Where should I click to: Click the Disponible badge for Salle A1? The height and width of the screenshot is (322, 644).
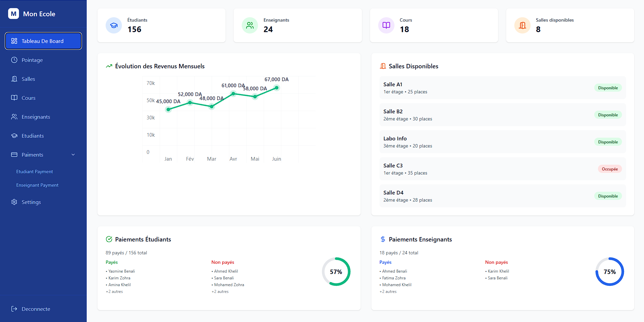(608, 88)
